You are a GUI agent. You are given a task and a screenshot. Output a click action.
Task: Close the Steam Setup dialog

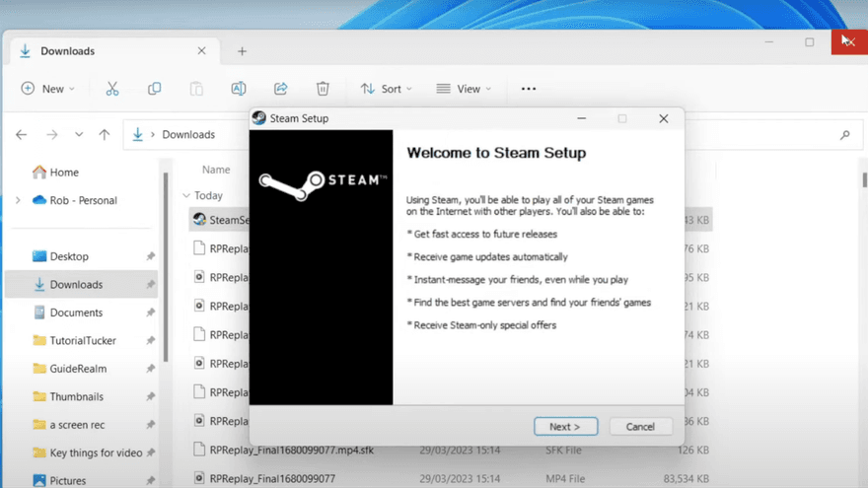point(663,118)
